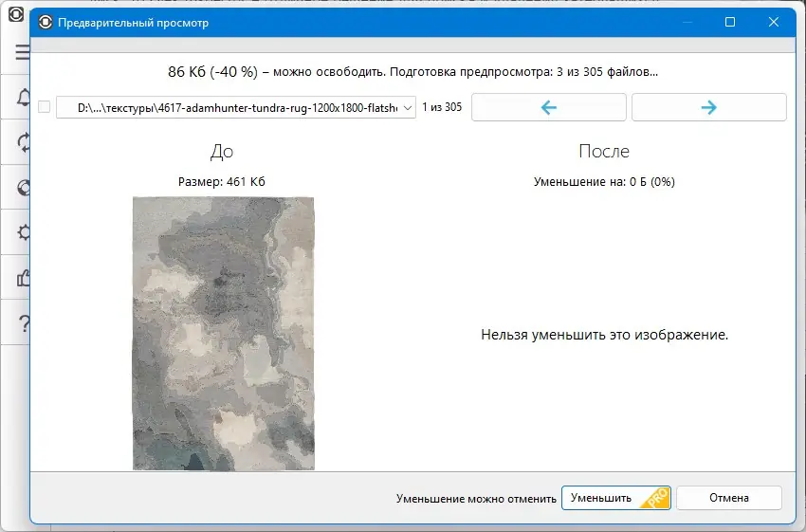Click the round globe icon in sidebar
The image size is (806, 532).
tap(24, 188)
